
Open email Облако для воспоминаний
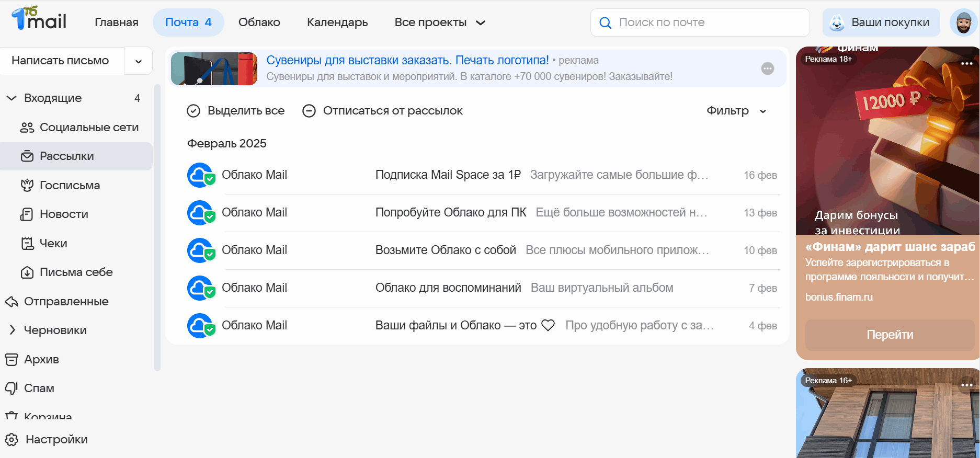click(448, 288)
